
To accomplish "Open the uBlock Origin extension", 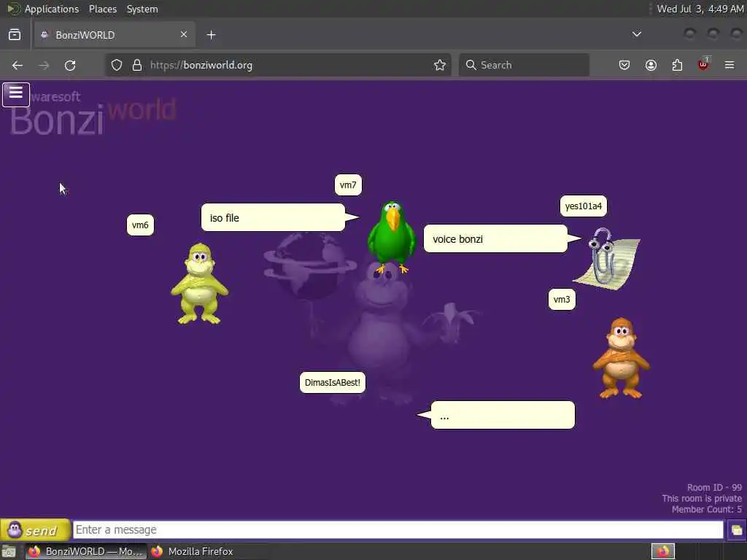I will click(703, 64).
